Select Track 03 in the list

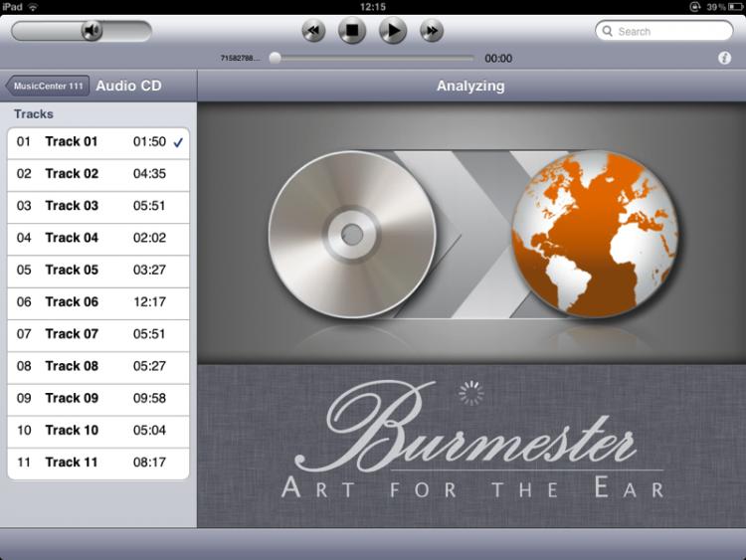98,206
